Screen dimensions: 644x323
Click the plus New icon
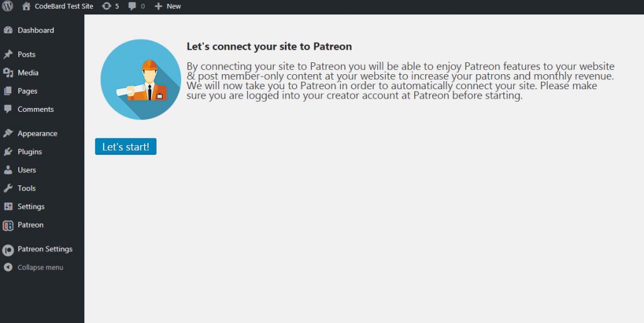(x=158, y=6)
